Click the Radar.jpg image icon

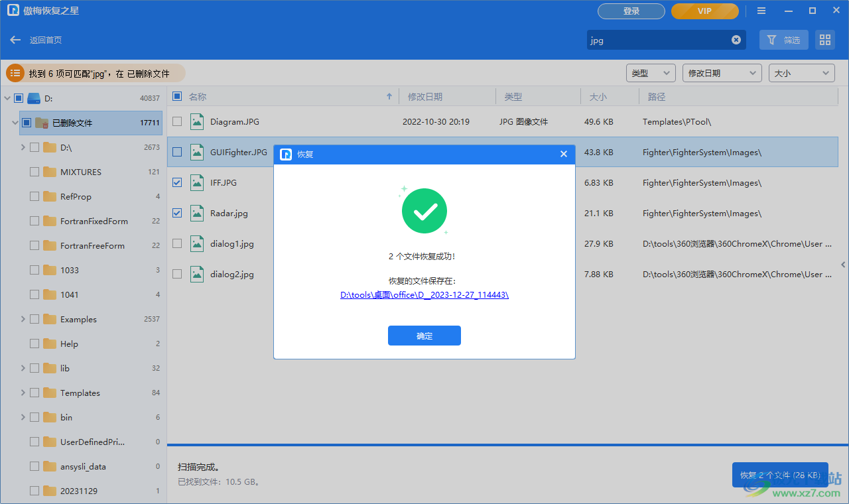197,213
